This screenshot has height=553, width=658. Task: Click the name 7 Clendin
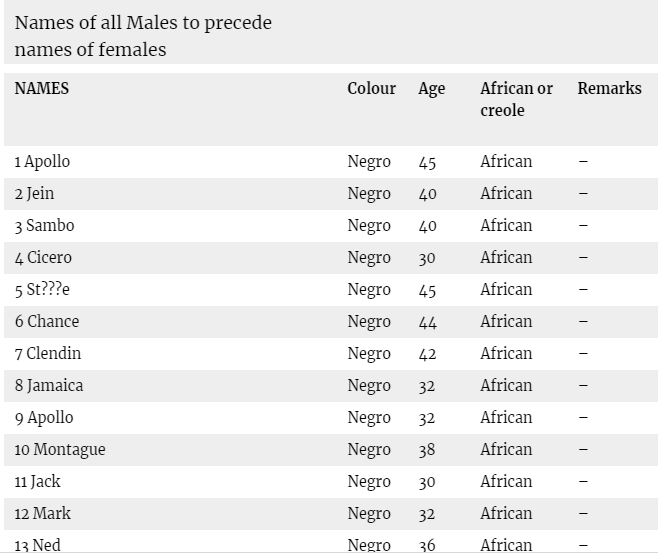click(48, 354)
